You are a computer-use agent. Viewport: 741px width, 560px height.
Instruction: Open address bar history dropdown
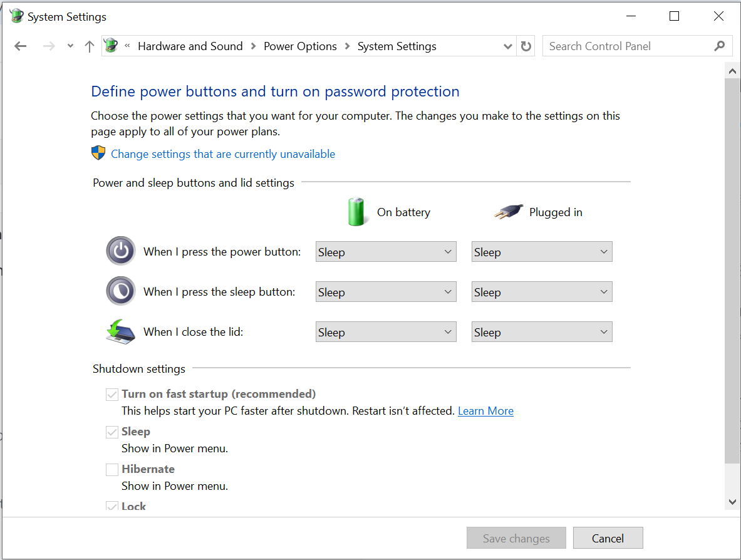507,46
